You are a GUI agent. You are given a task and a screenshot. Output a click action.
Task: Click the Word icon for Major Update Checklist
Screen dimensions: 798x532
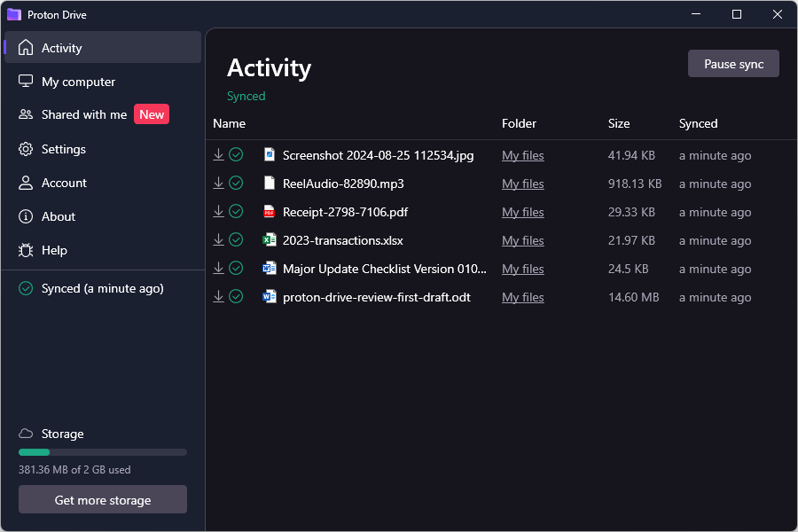coord(270,268)
